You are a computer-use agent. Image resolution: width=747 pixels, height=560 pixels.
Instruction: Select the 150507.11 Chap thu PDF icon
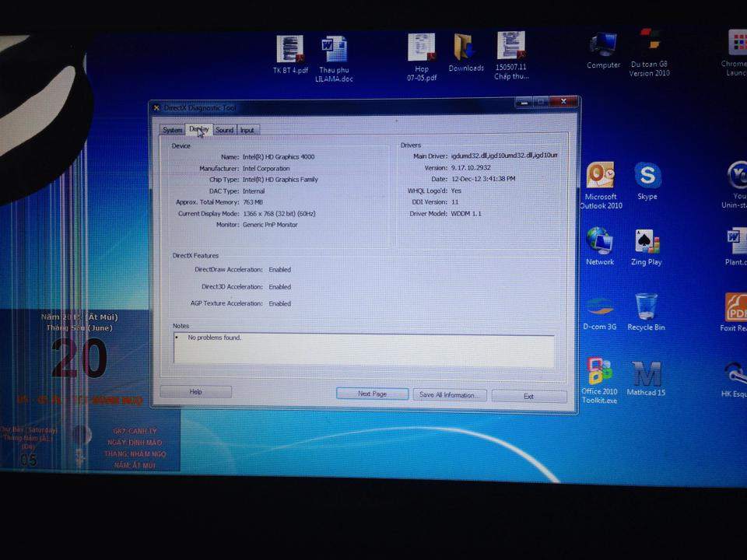[x=511, y=55]
